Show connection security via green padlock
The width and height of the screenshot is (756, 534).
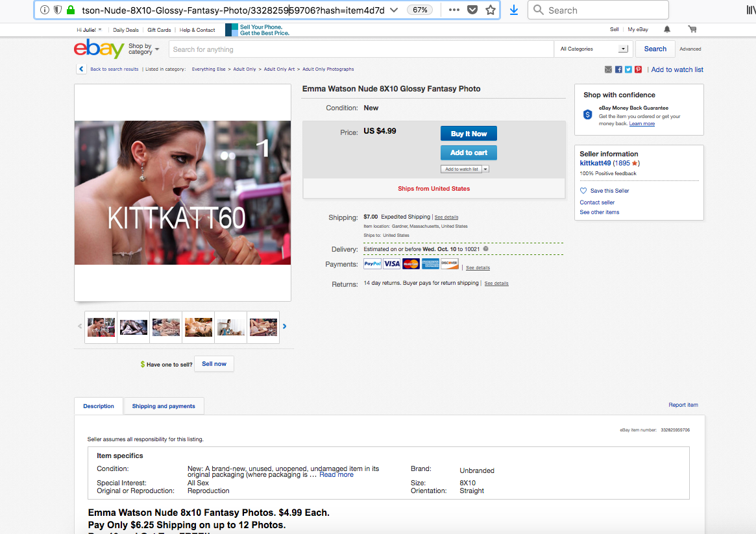tap(70, 10)
